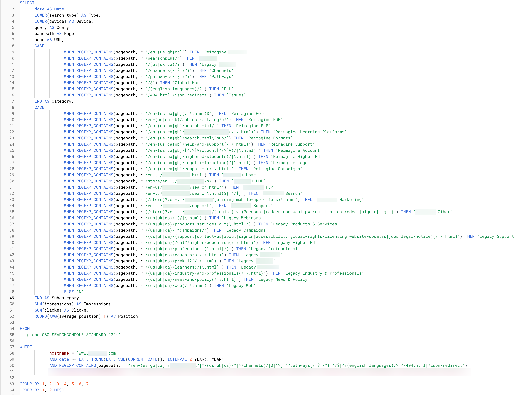Click the ELSE 'NA' line
The width and height of the screenshot is (532, 395).
[x=75, y=292]
